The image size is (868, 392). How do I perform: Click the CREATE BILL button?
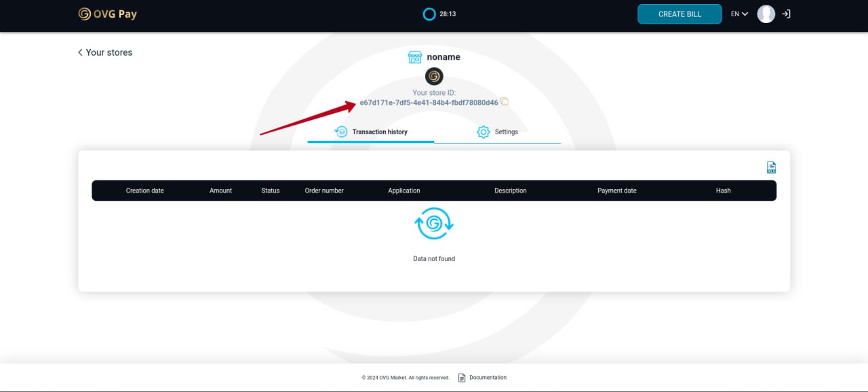click(x=679, y=14)
